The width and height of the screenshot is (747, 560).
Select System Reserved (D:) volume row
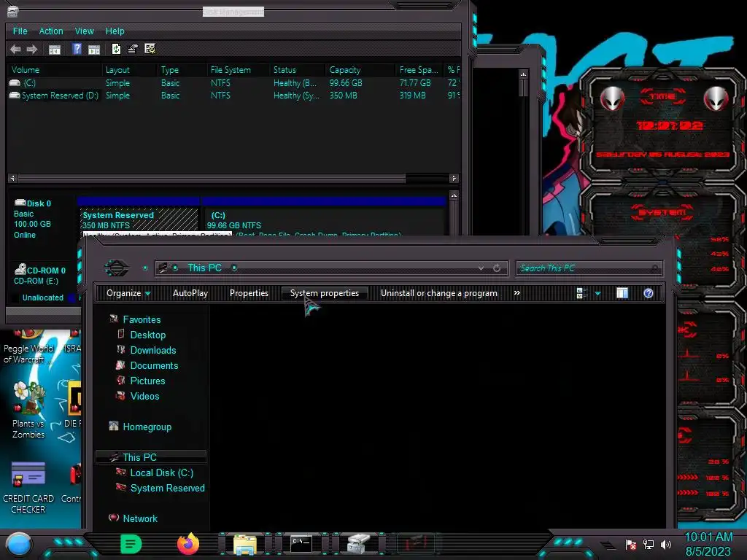(x=233, y=96)
